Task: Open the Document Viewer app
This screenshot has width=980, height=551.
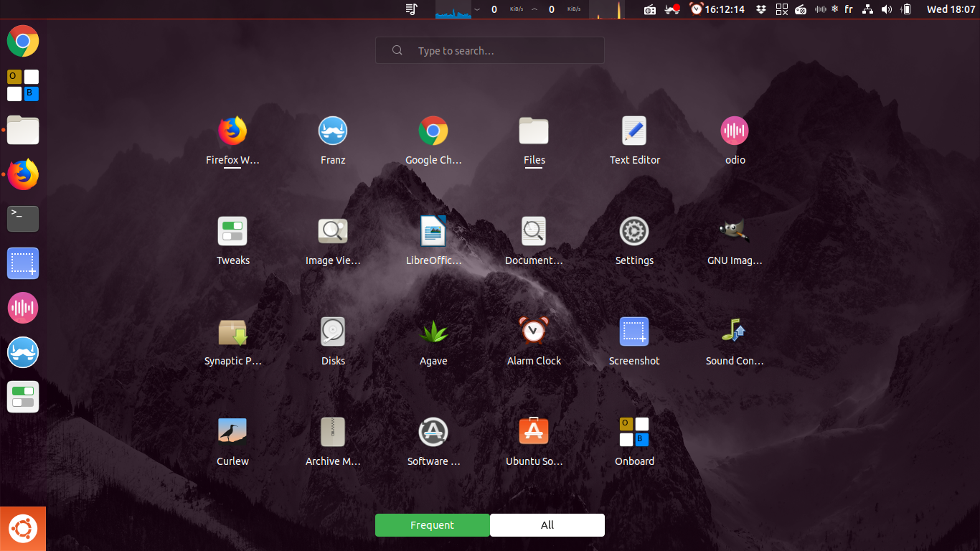Action: tap(534, 241)
